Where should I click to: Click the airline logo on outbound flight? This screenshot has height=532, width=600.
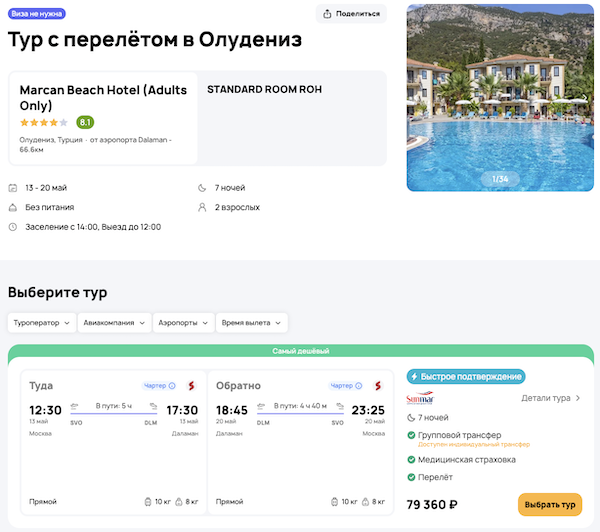click(x=190, y=386)
